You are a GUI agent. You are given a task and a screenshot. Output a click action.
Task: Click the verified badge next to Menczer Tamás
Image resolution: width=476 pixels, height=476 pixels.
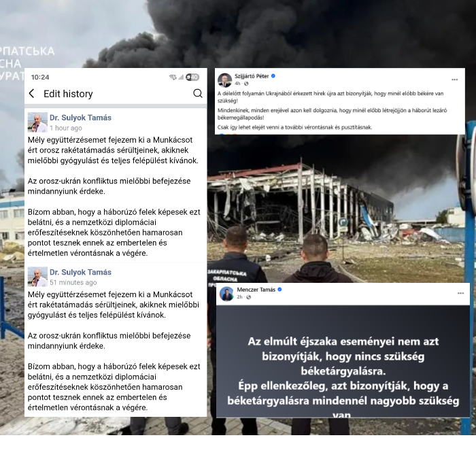coord(279,290)
